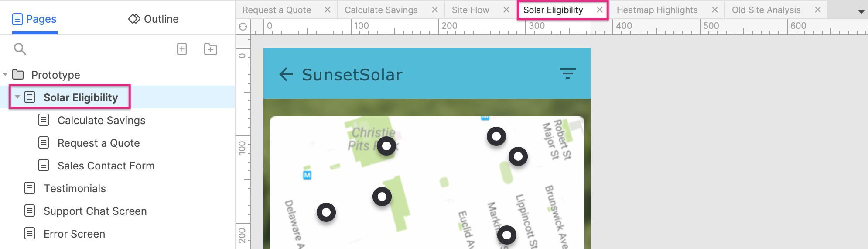Click the ruler origin crosshair icon
Viewport: 868px width, 249px height.
(243, 27)
